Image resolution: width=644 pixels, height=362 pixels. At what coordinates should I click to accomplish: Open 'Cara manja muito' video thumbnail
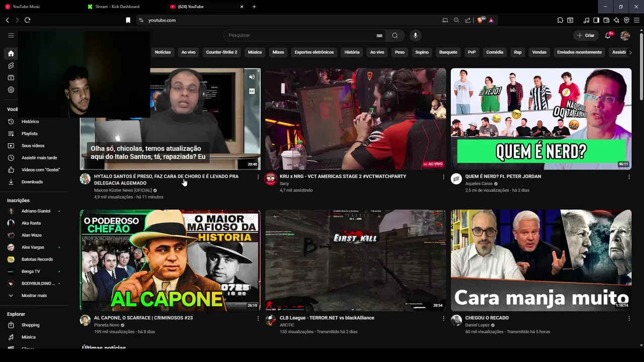[x=541, y=260]
